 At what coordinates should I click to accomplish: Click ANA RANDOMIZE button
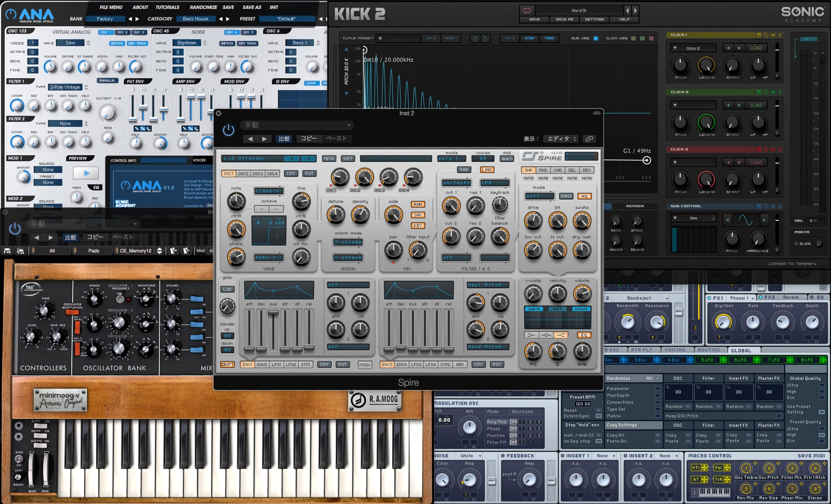click(203, 7)
